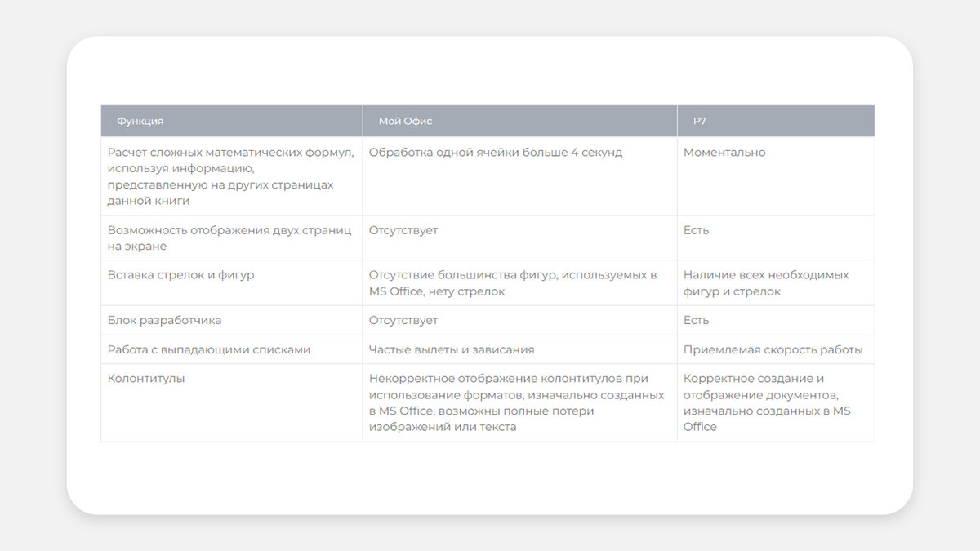This screenshot has width=980, height=551.
Task: Select the cell "Обработка одной ячейки больше 4 секунд"
Action: tap(519, 176)
